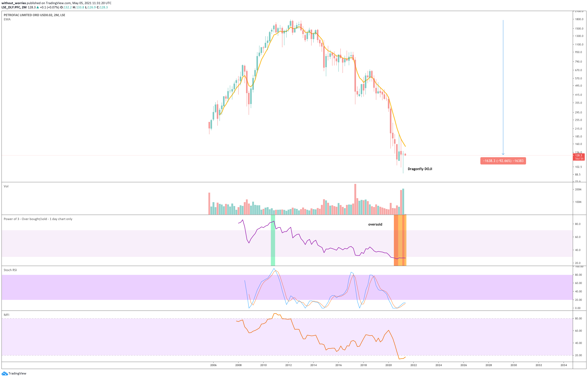Screen dimensions: 588x378
Task: Click the C:128.3 close value in header
Action: tap(102, 7)
